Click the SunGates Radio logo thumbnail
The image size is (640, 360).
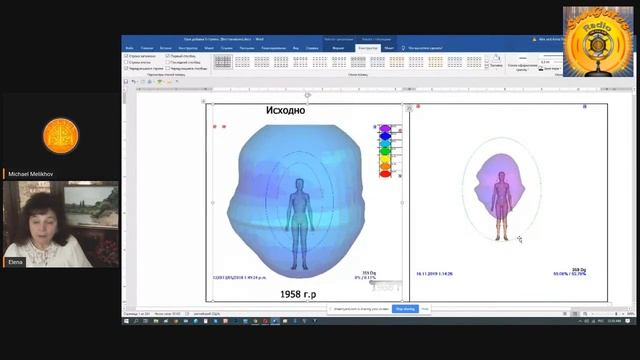point(598,42)
